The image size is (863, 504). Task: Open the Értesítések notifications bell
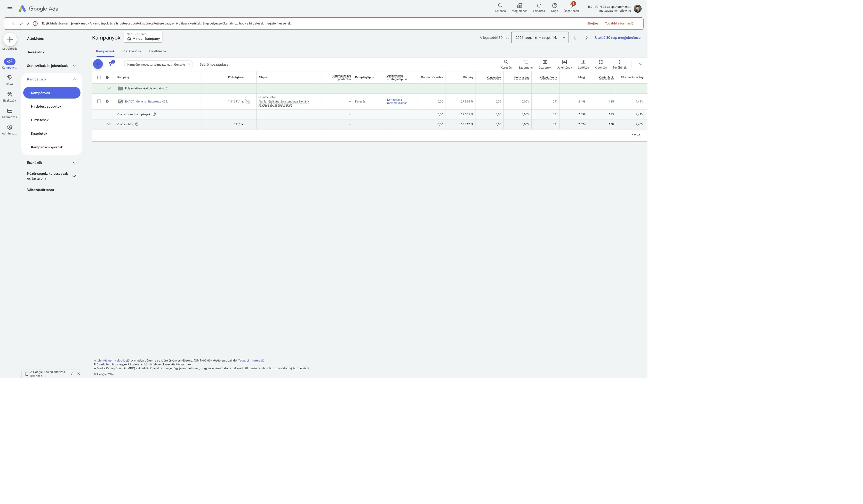click(x=571, y=8)
